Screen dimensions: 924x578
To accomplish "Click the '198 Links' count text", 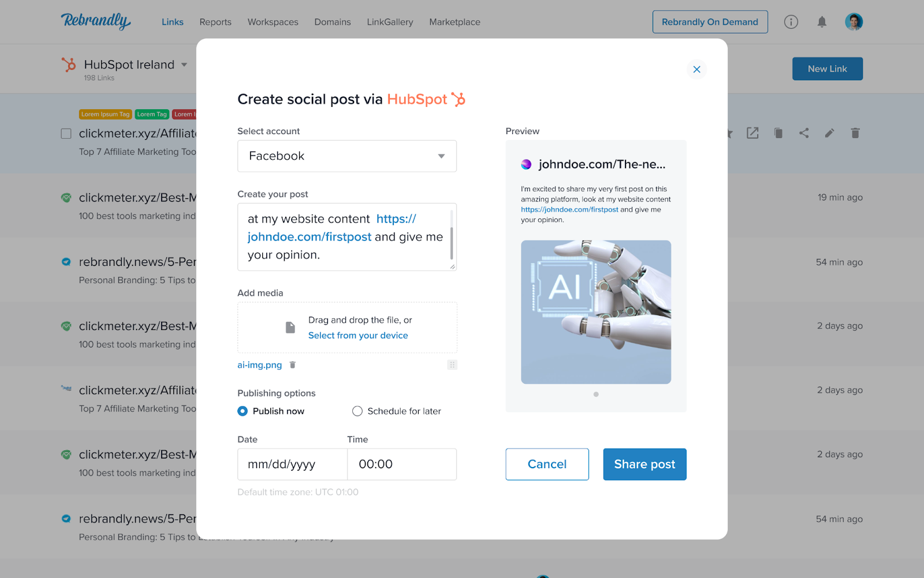I will tap(99, 78).
